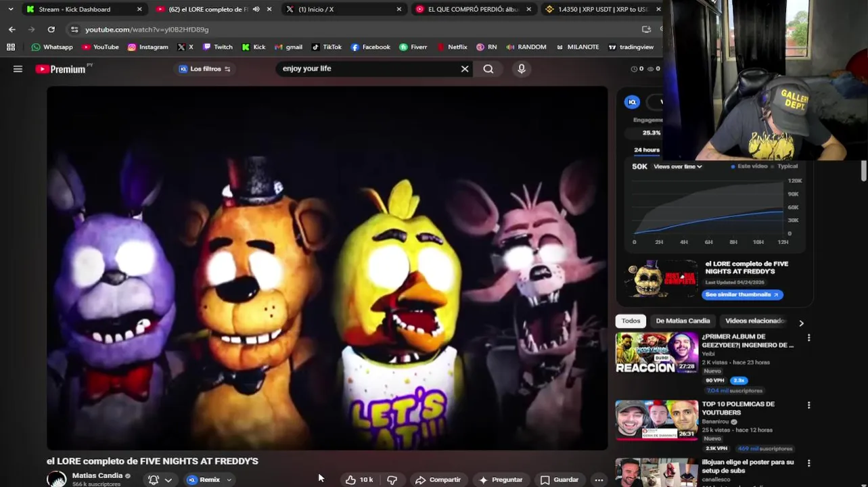Open the site info icon in the address bar

[74, 30]
